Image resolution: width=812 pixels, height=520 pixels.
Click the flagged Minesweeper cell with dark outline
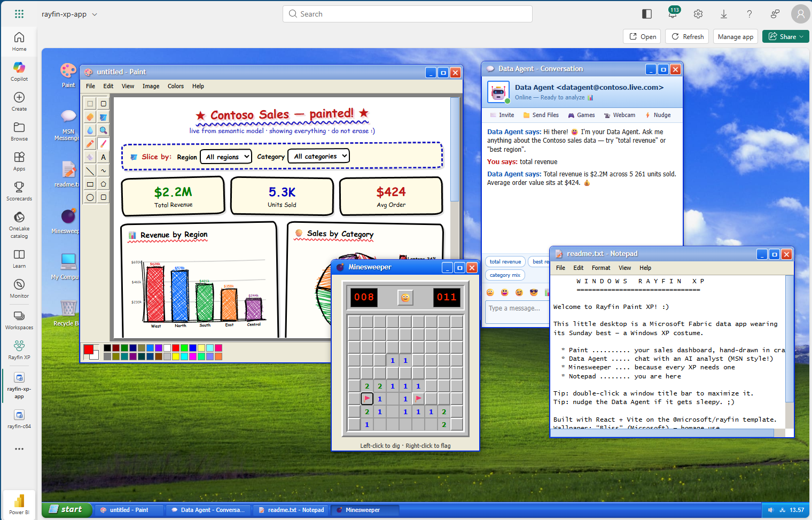[367, 399]
